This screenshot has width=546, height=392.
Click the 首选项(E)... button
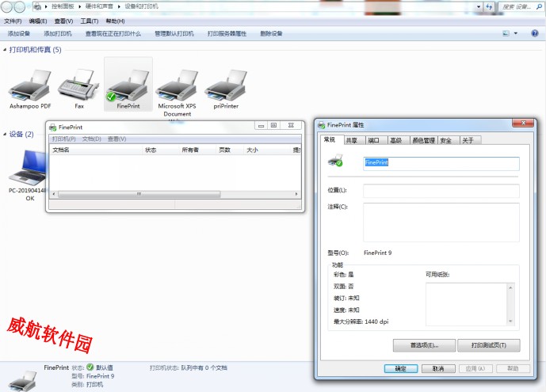(426, 345)
